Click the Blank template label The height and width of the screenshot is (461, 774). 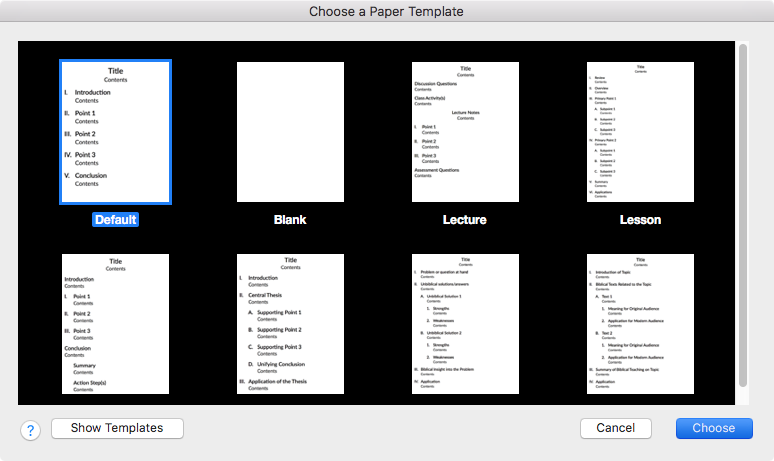click(290, 219)
